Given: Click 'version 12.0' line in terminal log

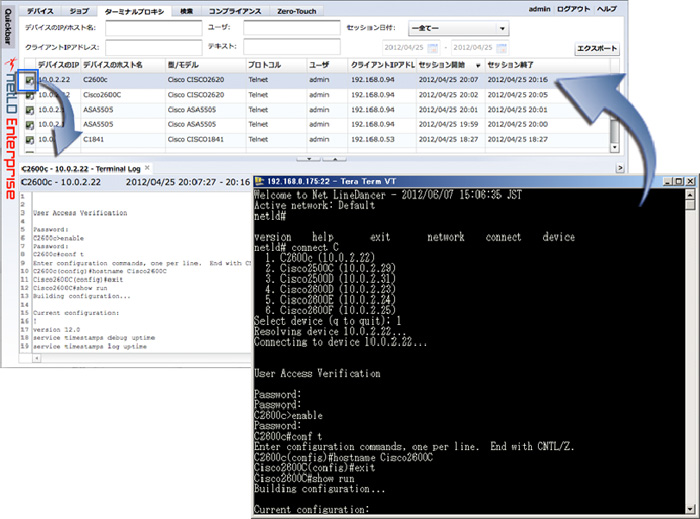Looking at the screenshot, I should [x=57, y=329].
